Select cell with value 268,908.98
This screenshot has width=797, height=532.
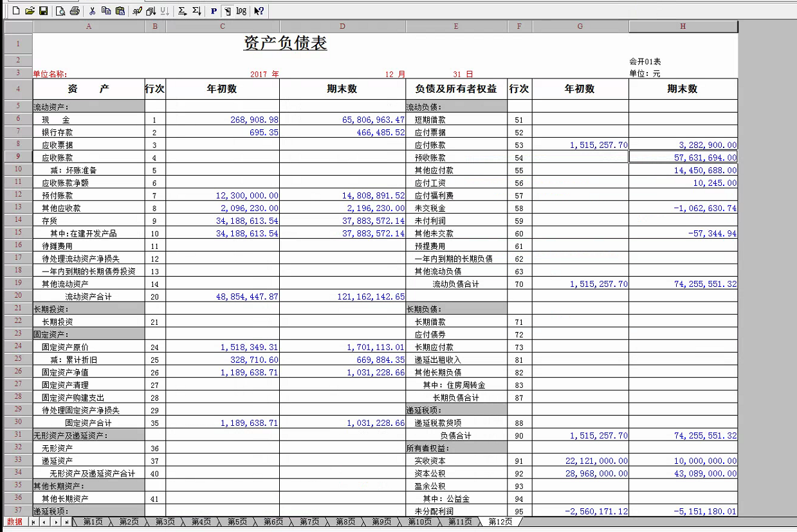pos(223,120)
